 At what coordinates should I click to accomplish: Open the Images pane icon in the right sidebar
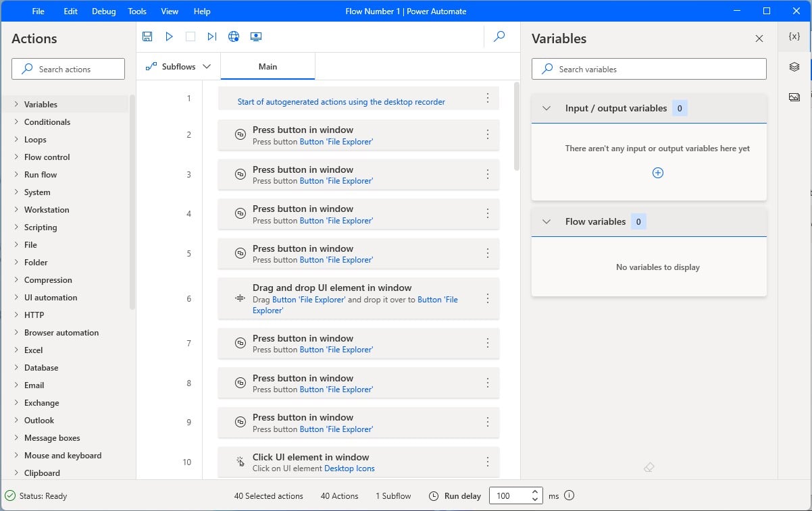tap(794, 97)
